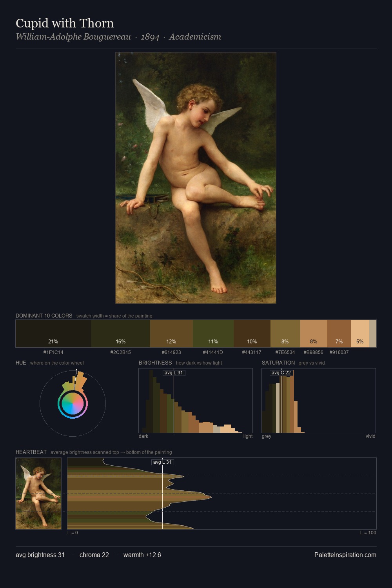Click the artist name 'William-Adolphe Bouguereau'
Viewport: 392px width, 588px height.
[x=73, y=37]
